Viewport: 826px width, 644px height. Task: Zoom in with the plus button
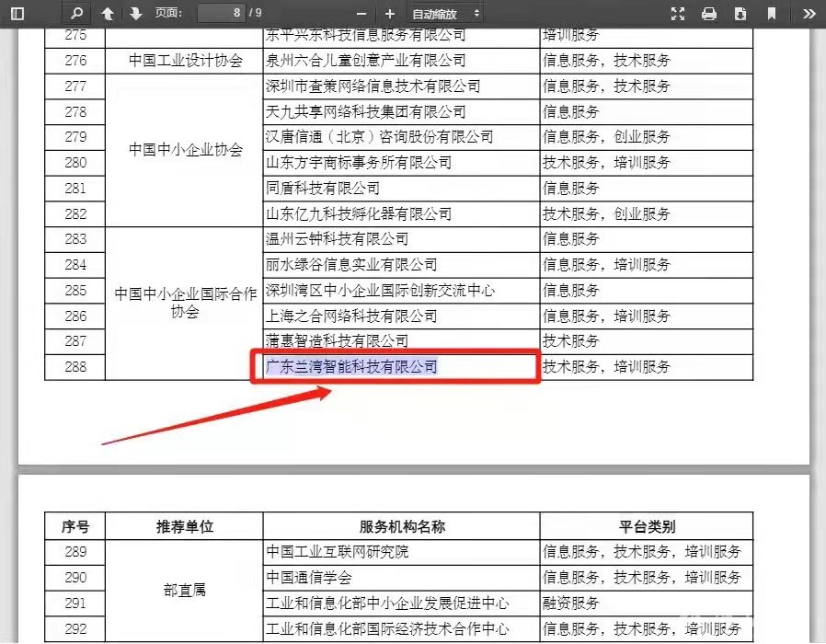390,14
